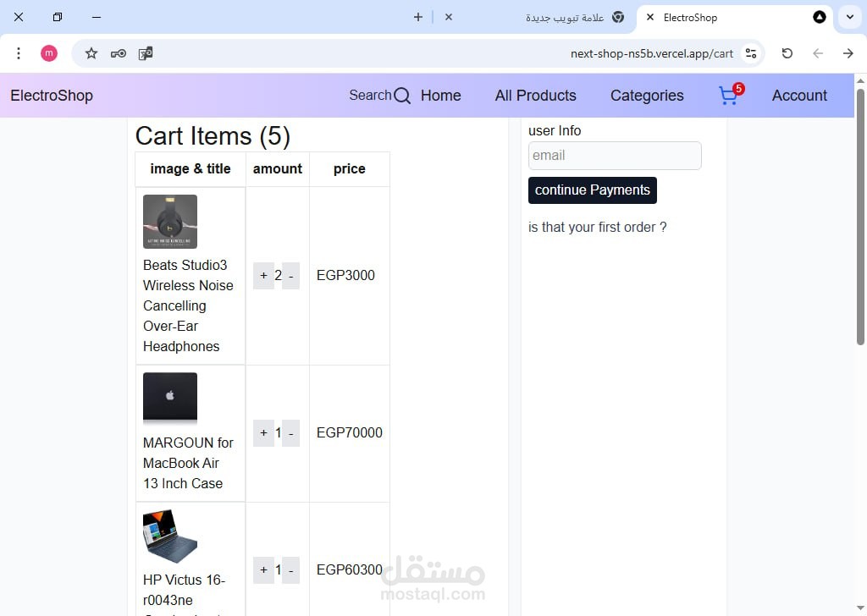Open the password key icon in the address bar
Image resolution: width=867 pixels, height=616 pixels.
pyautogui.click(x=119, y=53)
